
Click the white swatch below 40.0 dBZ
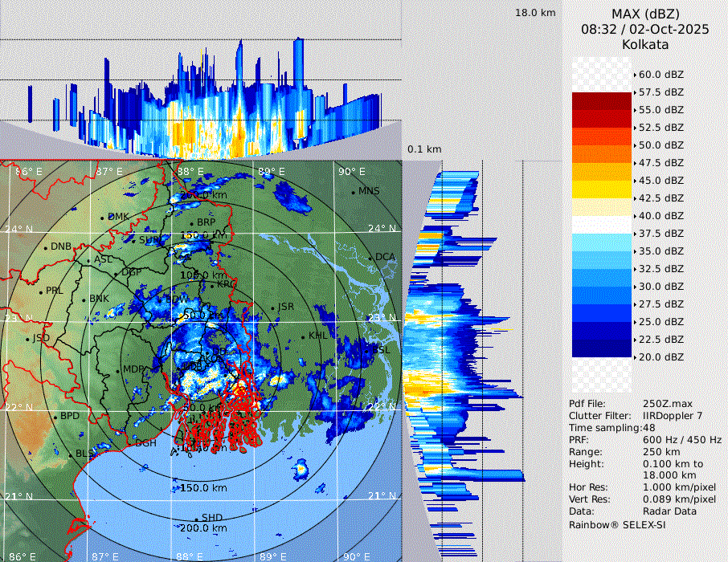[601, 225]
